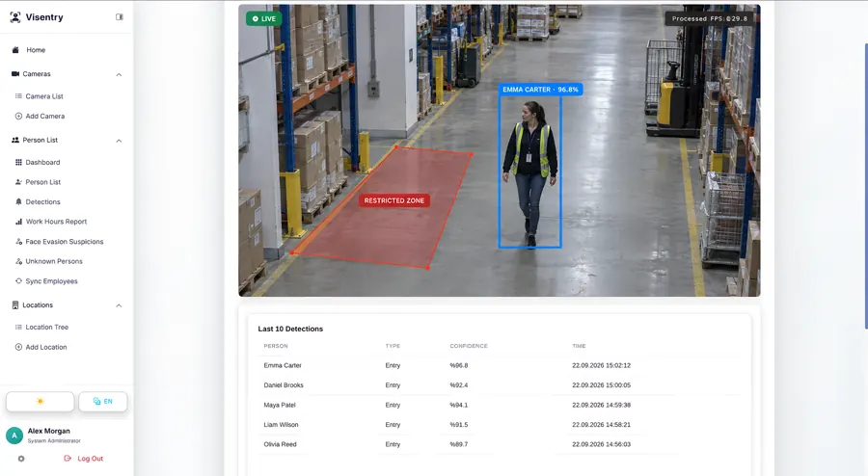
Task: Click confidence value %96.8
Action: 459,365
